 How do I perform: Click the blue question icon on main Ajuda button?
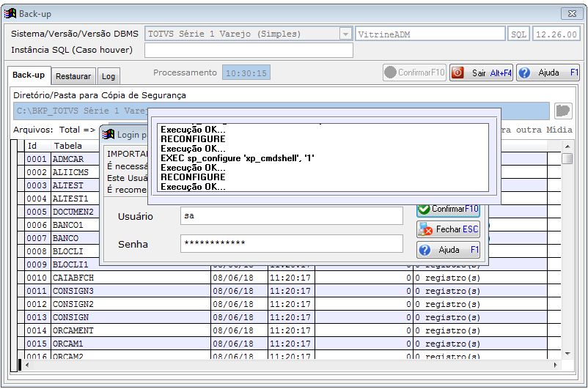525,73
